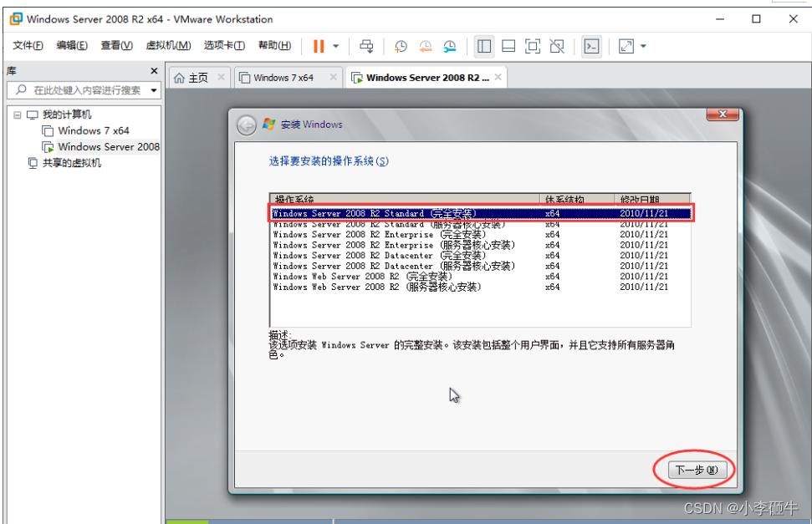Click the Windows flag icon in installer

pos(268,125)
